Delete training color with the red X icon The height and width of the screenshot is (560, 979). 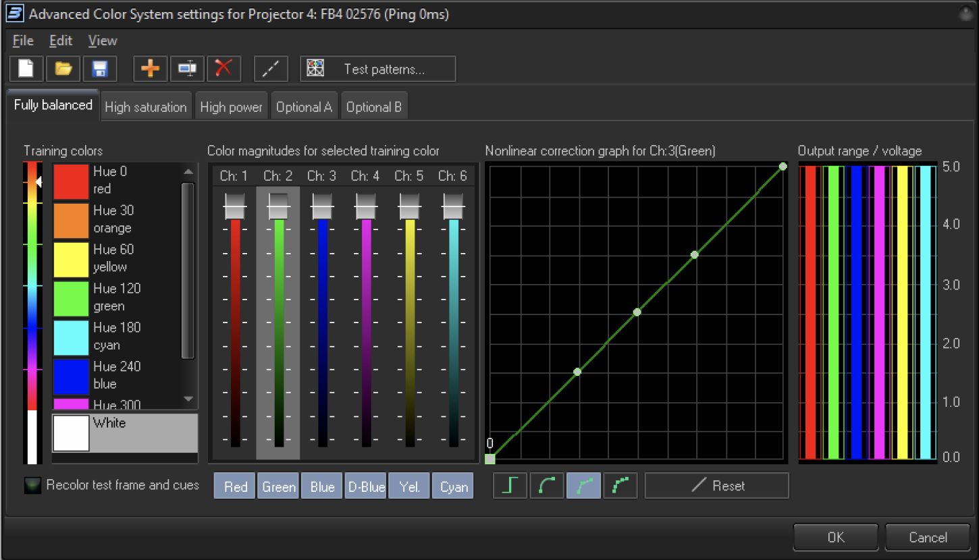(223, 69)
